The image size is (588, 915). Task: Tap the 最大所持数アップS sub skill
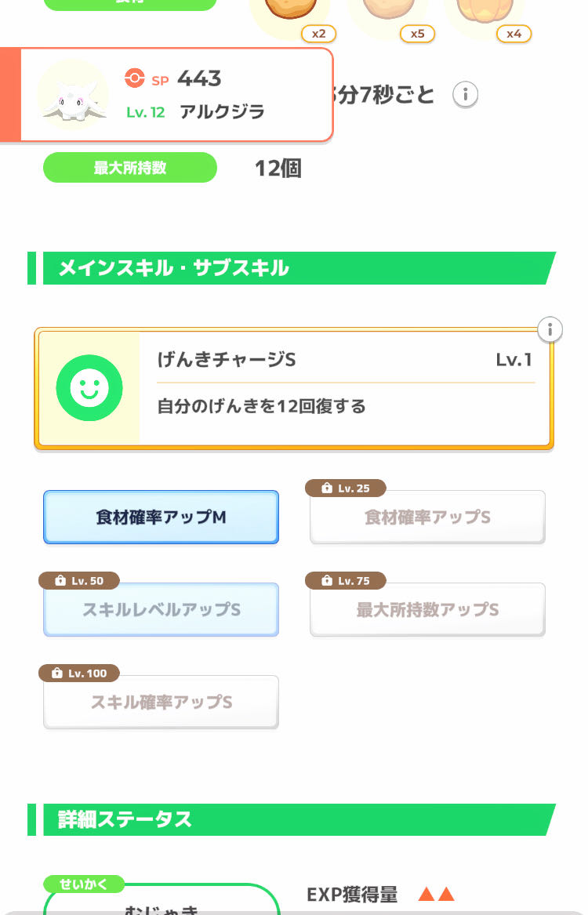click(x=427, y=610)
